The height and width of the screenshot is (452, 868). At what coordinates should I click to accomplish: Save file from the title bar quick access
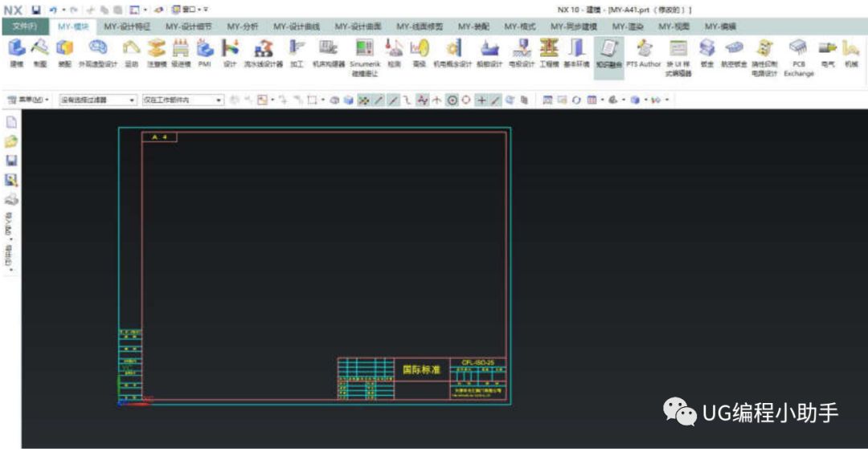tap(36, 10)
